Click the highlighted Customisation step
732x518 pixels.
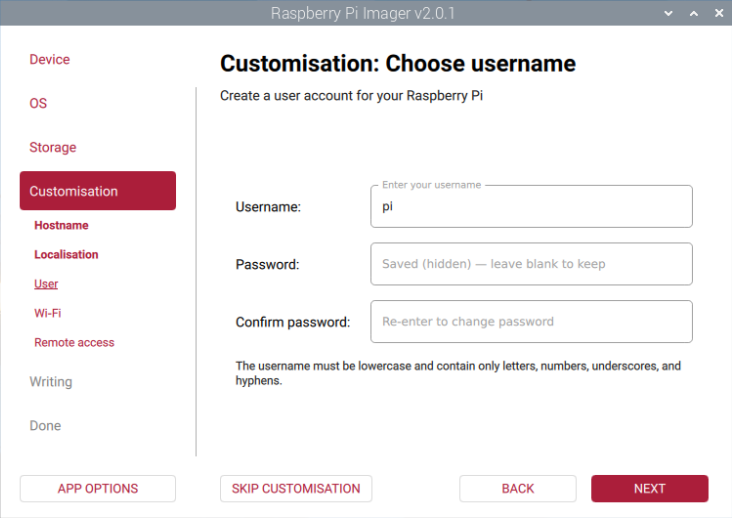click(x=97, y=191)
